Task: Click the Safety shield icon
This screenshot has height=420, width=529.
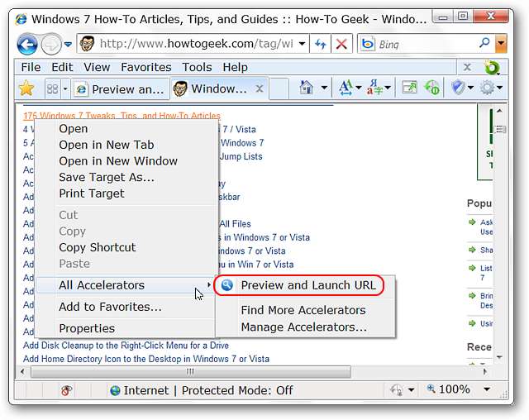Action: pyautogui.click(x=458, y=88)
